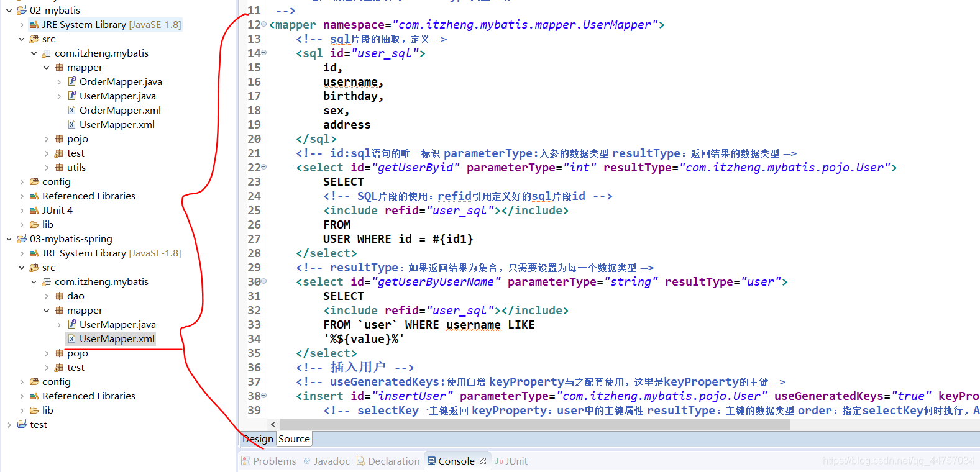The image size is (980, 472).
Task: Open the Problems tab
Action: click(x=268, y=461)
